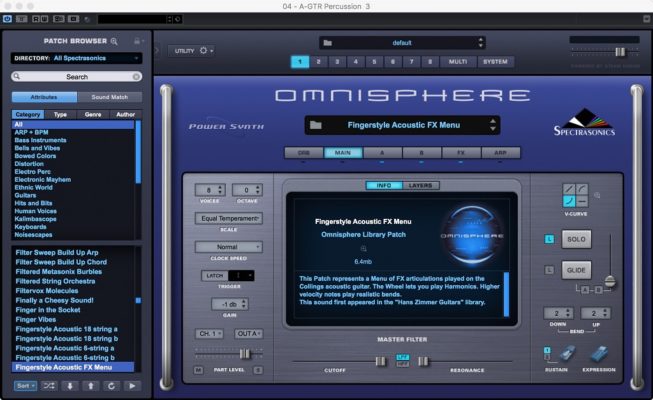Toggle the Patch Browser lock icon
The width and height of the screenshot is (653, 400).
pos(137,41)
